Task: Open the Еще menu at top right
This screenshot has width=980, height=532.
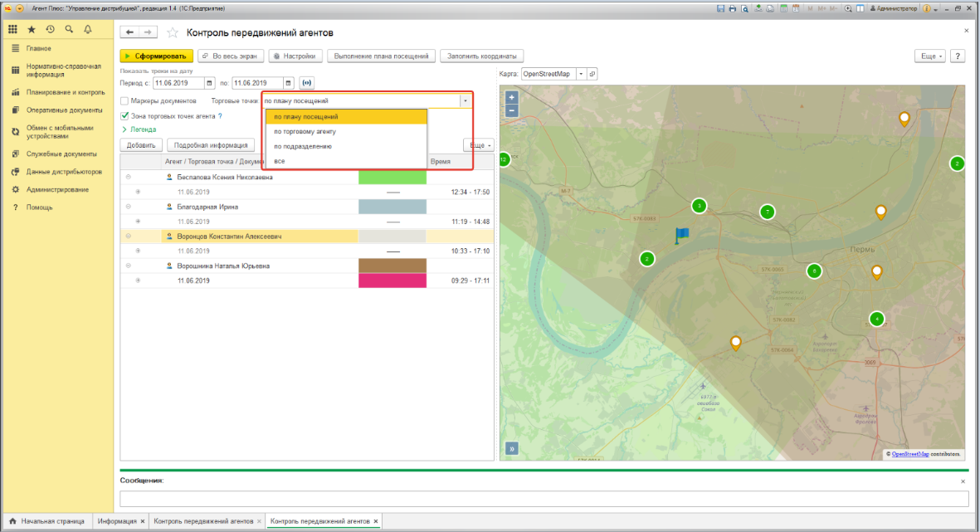Action: (930, 56)
